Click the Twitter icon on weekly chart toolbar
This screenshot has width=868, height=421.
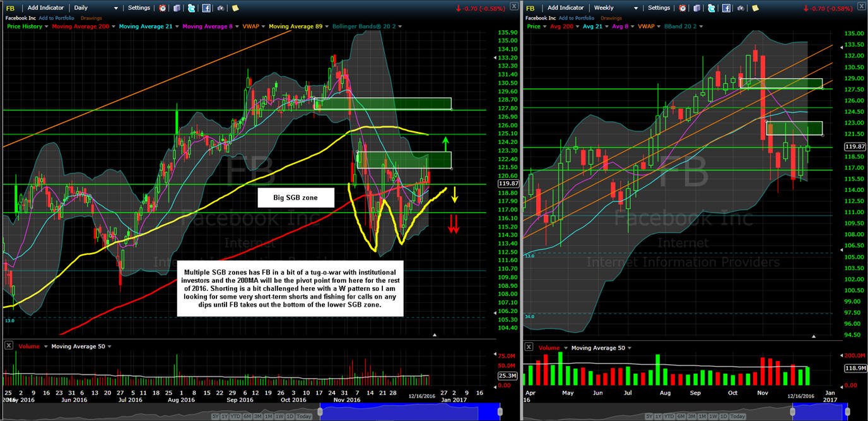(711, 8)
